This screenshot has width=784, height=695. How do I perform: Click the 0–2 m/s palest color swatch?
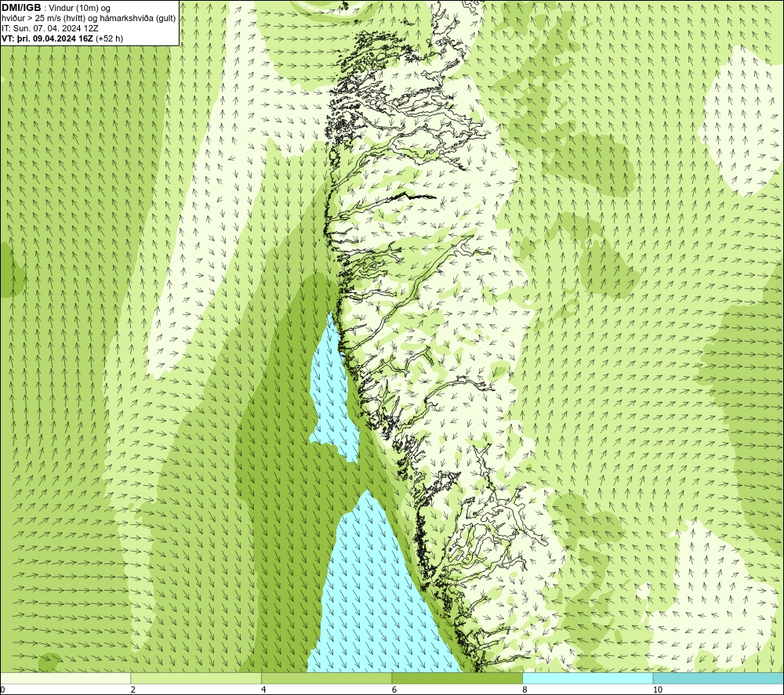click(66, 678)
